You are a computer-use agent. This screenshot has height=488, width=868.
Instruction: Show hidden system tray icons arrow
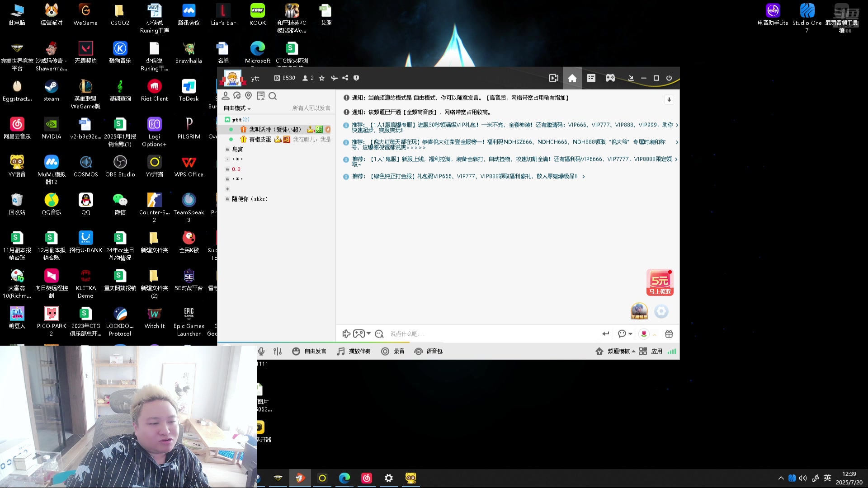click(781, 478)
